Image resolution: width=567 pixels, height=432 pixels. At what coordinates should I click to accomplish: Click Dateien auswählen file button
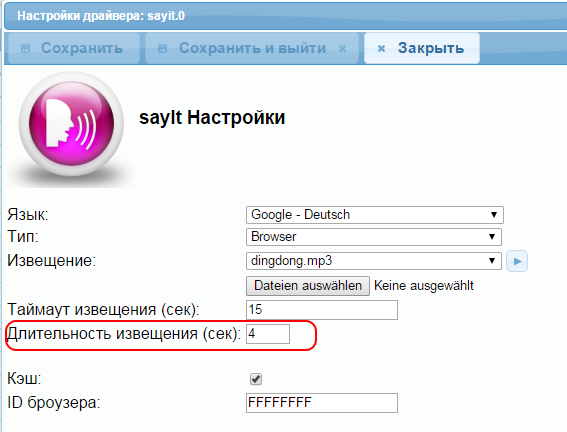click(308, 286)
